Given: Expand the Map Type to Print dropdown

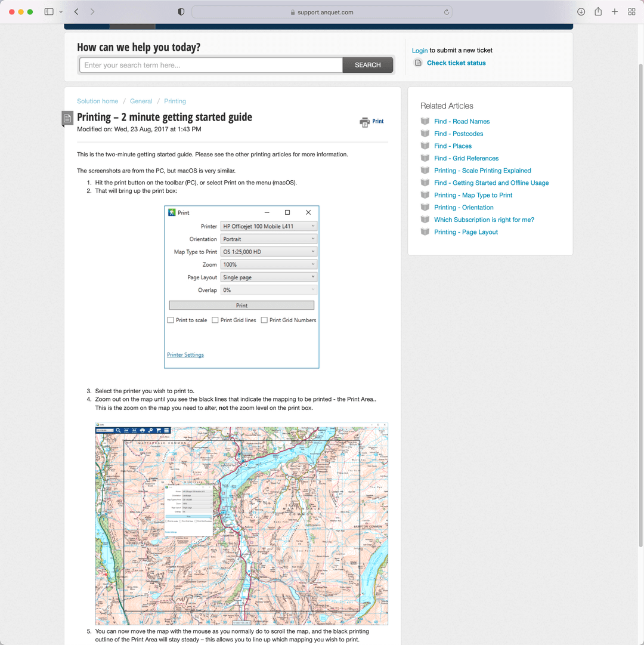Looking at the screenshot, I should tap(268, 252).
